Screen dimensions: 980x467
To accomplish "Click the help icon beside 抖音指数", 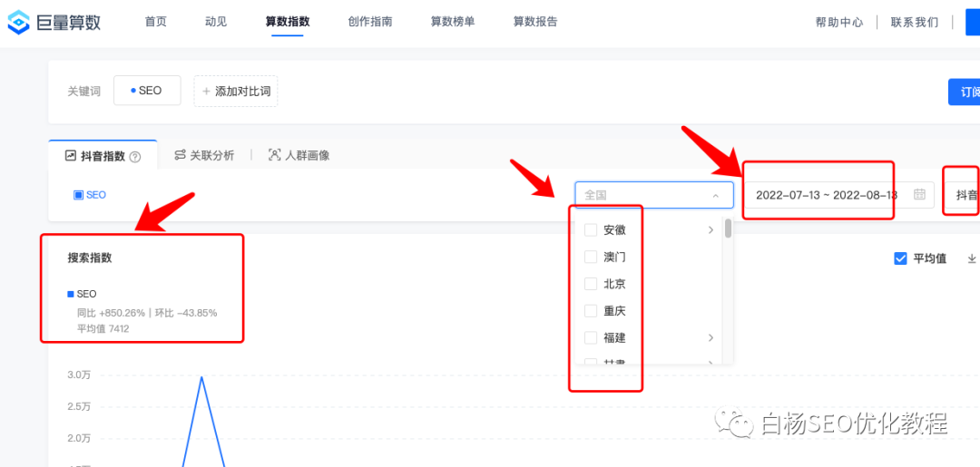I will (x=135, y=156).
